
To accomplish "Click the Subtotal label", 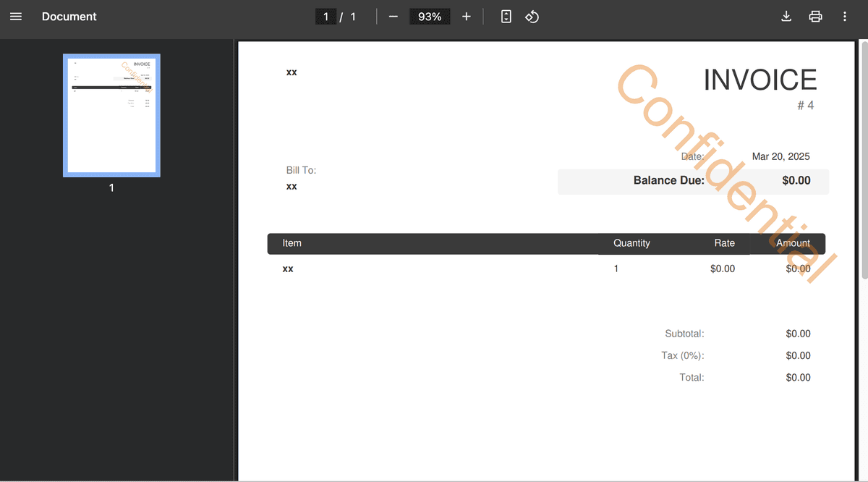I will [684, 334].
